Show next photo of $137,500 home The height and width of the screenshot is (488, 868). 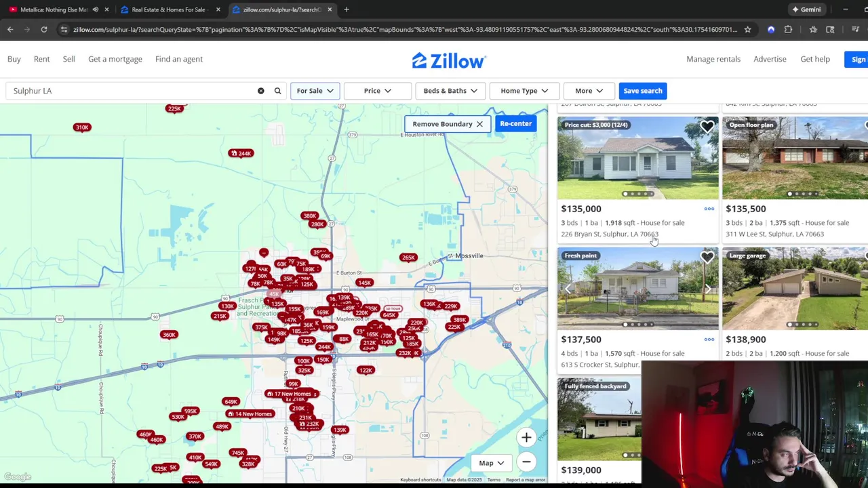point(707,289)
